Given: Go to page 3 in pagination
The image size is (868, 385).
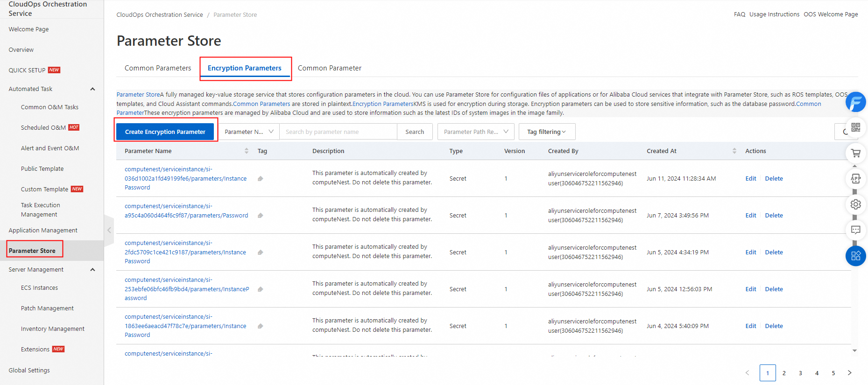Looking at the screenshot, I should click(800, 373).
